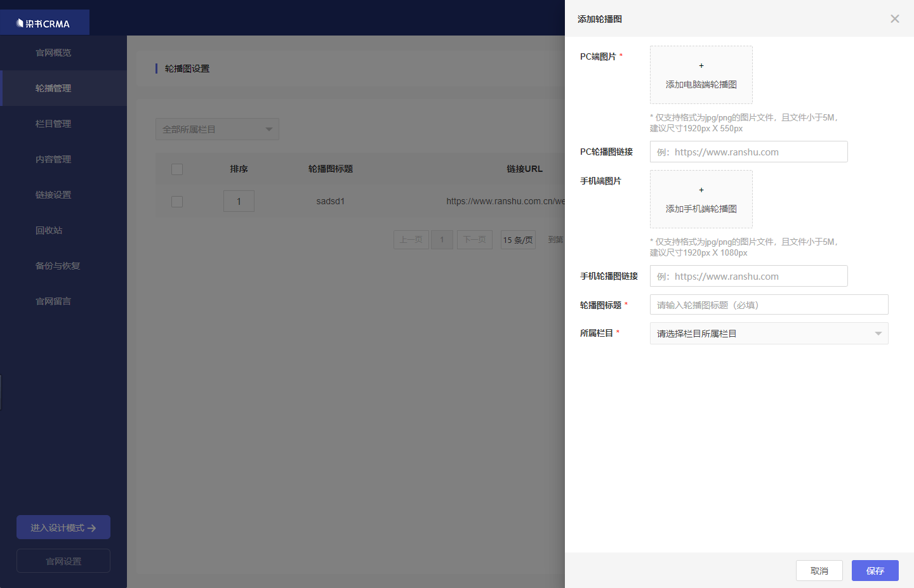Click the PC轮播图链接 input field
The image size is (914, 588).
(749, 152)
